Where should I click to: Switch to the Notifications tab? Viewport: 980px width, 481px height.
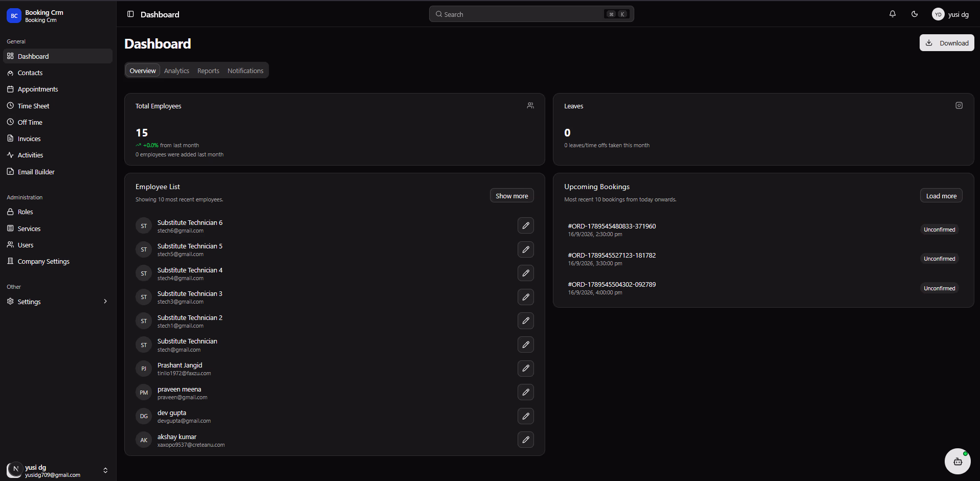246,71
